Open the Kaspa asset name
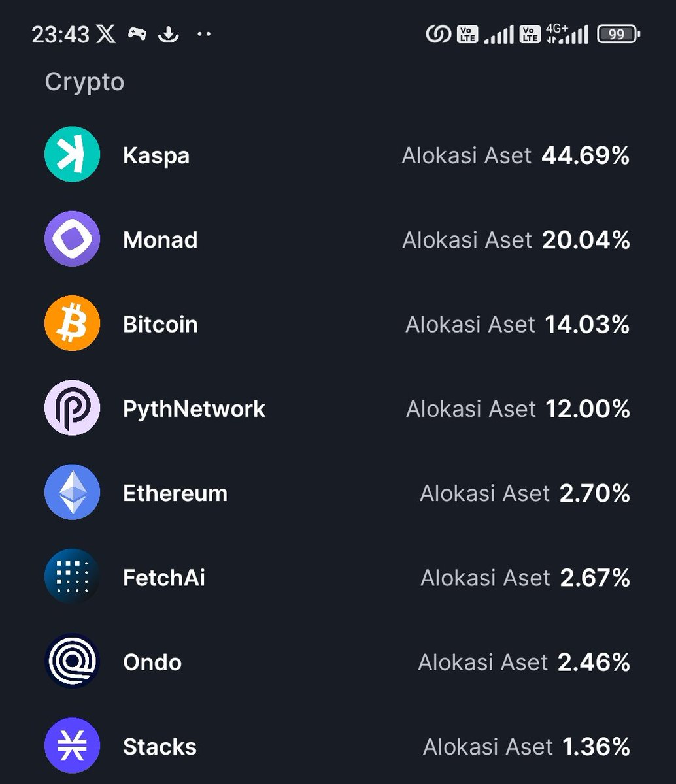This screenshot has height=784, width=676. pyautogui.click(x=156, y=155)
